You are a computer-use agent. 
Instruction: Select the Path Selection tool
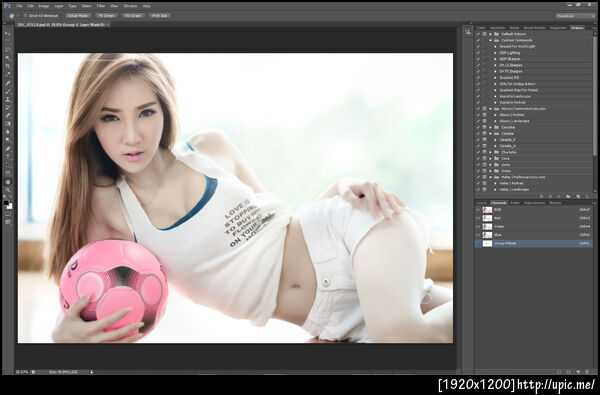[x=8, y=165]
